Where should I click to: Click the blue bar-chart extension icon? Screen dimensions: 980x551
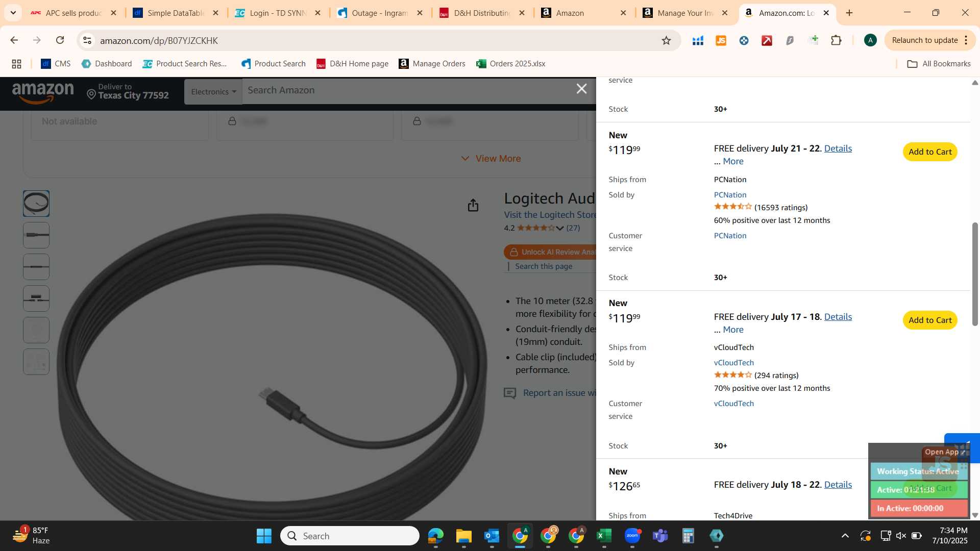point(698,40)
